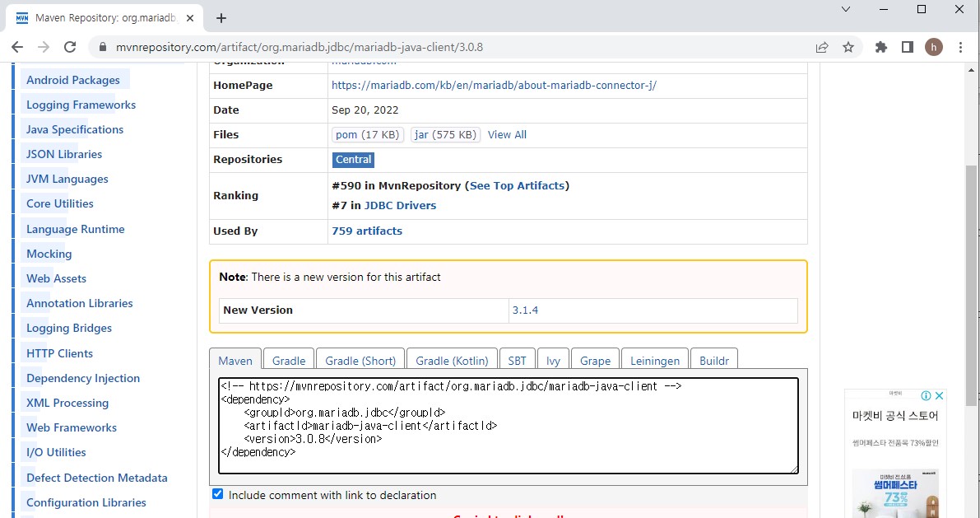Screen dimensions: 980x518
Task: Open HTTP Clients category
Action: (59, 353)
